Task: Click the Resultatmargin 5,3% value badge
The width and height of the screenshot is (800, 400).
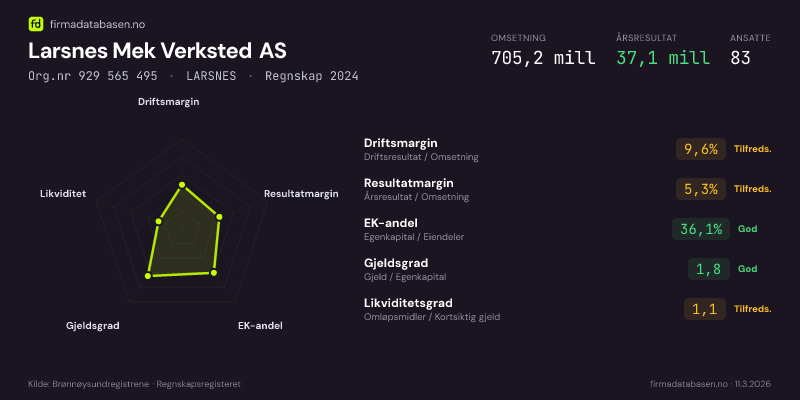Action: click(700, 189)
